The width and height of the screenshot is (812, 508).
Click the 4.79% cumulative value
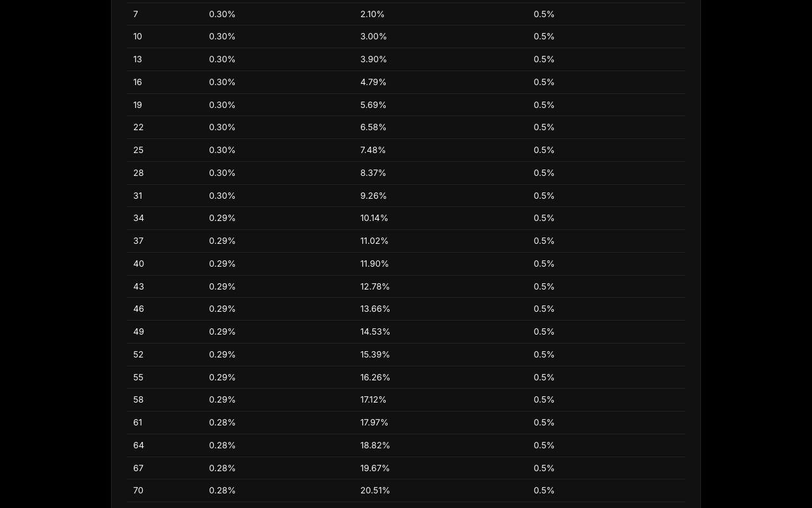[373, 82]
